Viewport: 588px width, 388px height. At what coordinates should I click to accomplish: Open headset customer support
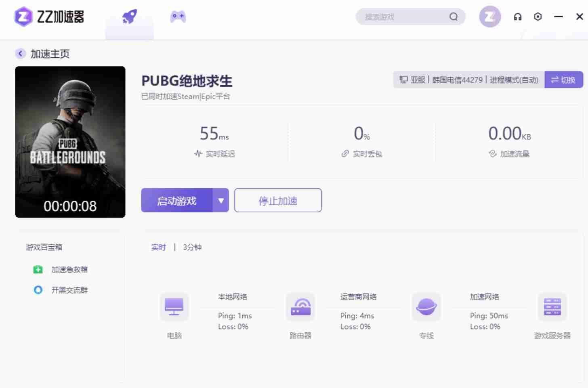point(518,17)
